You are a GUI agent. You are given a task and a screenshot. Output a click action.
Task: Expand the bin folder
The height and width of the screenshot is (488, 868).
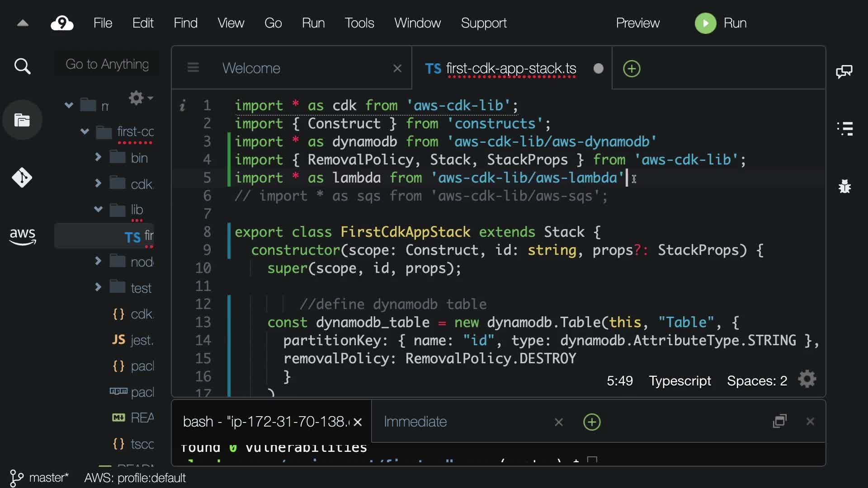98,157
